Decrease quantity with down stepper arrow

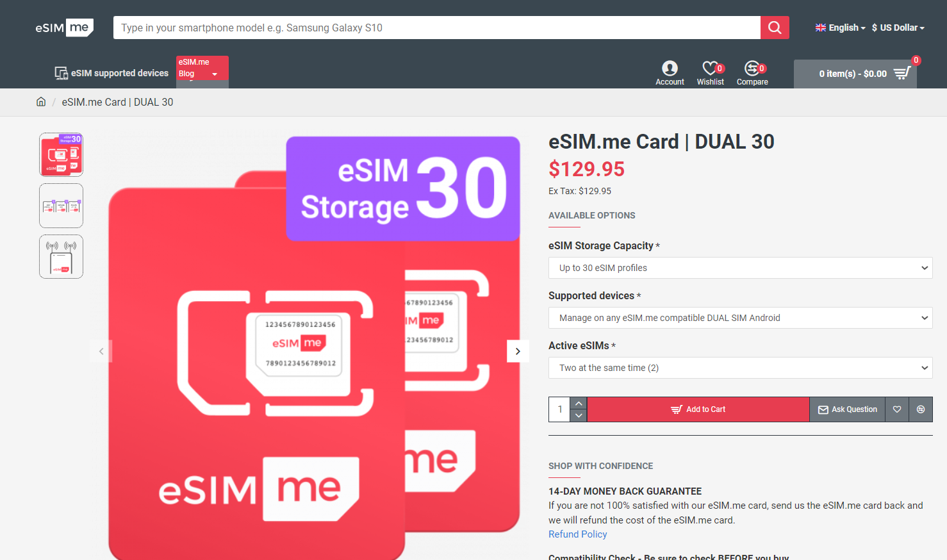click(x=579, y=416)
